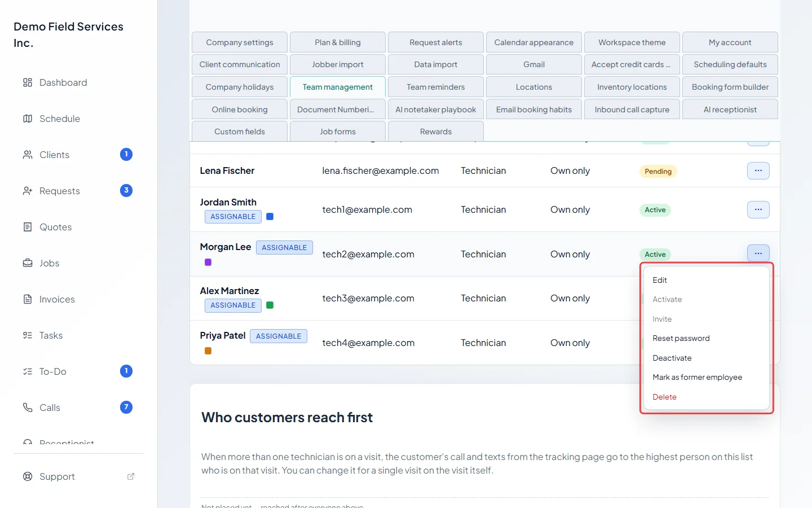The width and height of the screenshot is (812, 508).
Task: Open the Plan & billing tab
Action: [338, 42]
